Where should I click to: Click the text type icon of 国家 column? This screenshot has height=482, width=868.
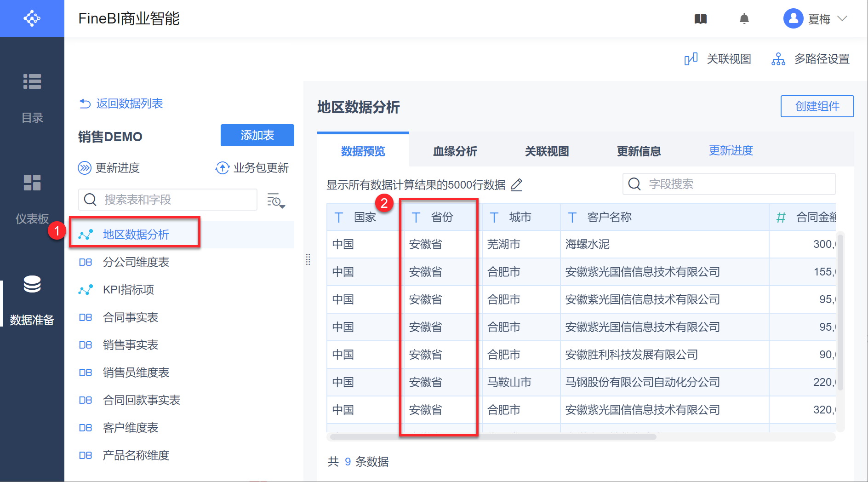(x=339, y=218)
